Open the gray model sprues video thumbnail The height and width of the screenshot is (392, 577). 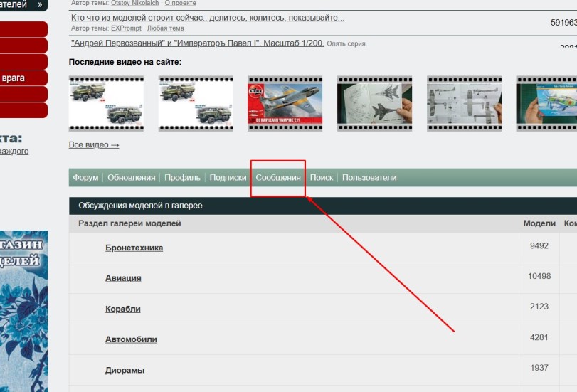(x=464, y=104)
